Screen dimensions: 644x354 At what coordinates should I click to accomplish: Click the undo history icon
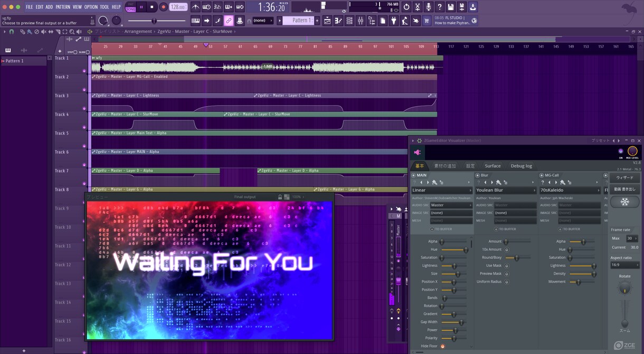(x=406, y=7)
